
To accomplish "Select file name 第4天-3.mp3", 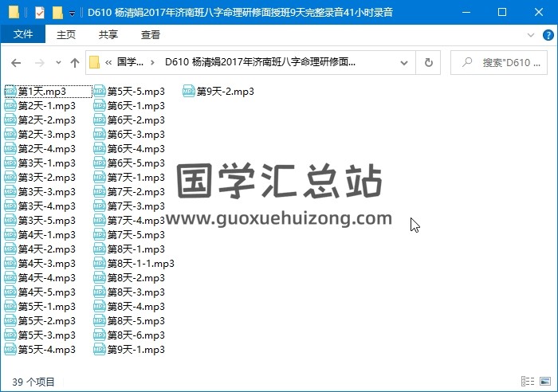I will pos(46,264).
